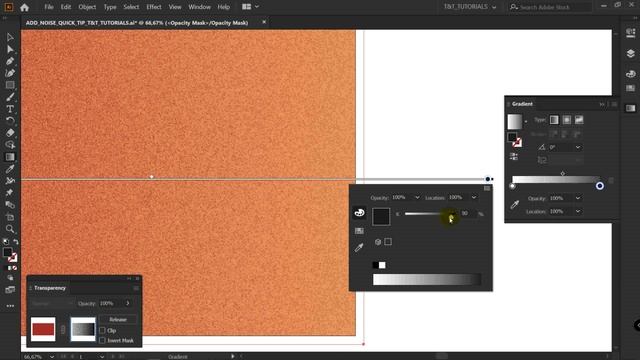Select the white gradient stop in panel
This screenshot has width=640, height=360.
512,186
